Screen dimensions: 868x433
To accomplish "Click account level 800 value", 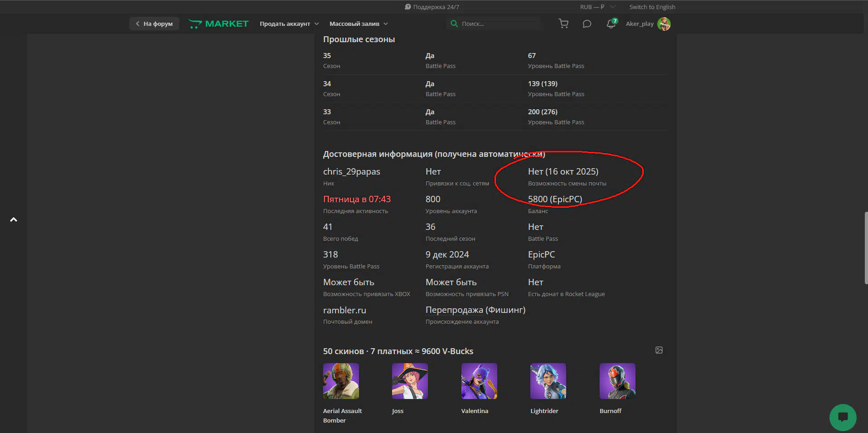I will tap(433, 199).
